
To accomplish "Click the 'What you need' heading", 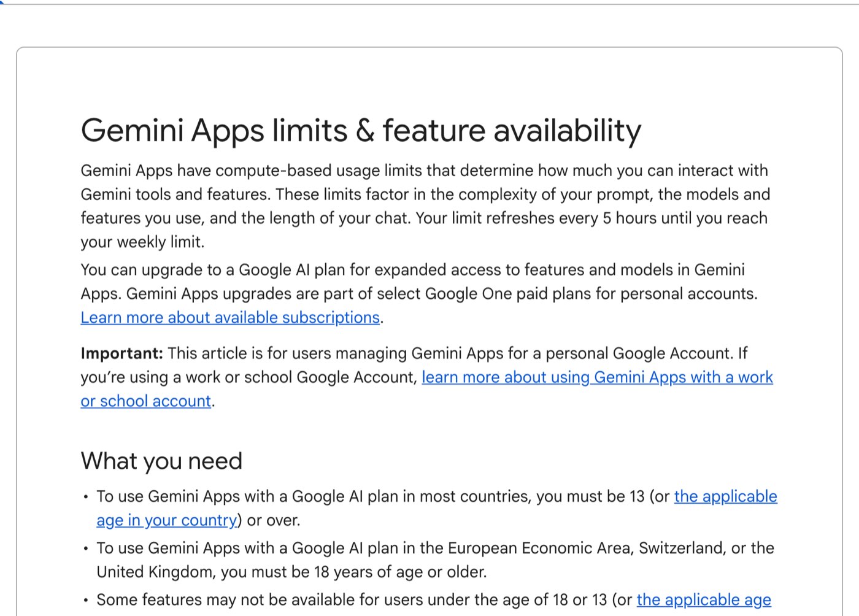I will [161, 461].
